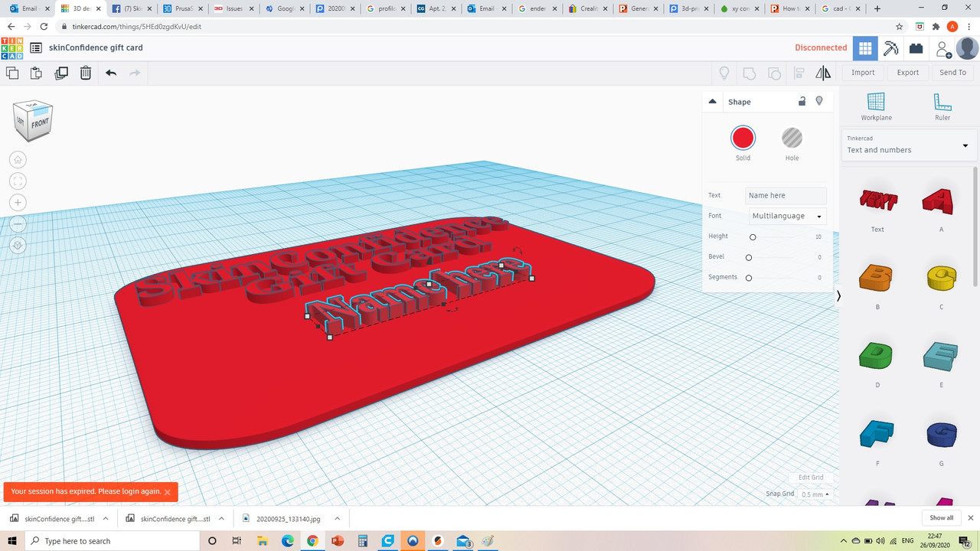
Task: Adjust the Segments slider handle
Action: coord(749,278)
